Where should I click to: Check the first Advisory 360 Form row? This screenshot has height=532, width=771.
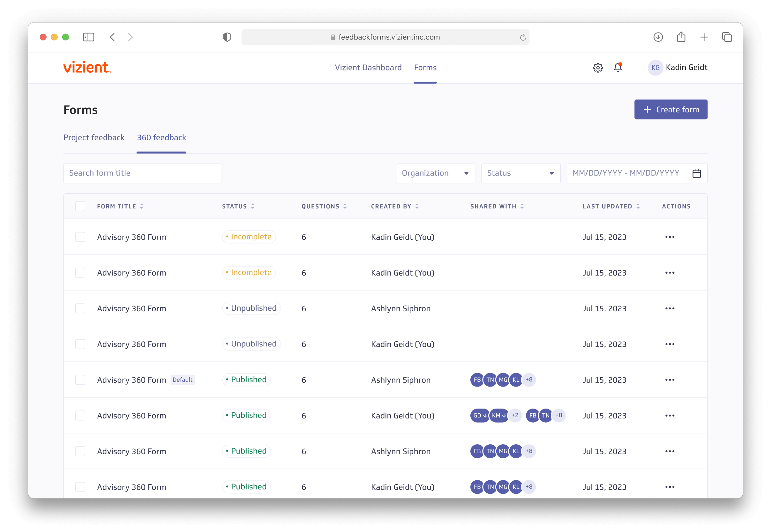80,237
